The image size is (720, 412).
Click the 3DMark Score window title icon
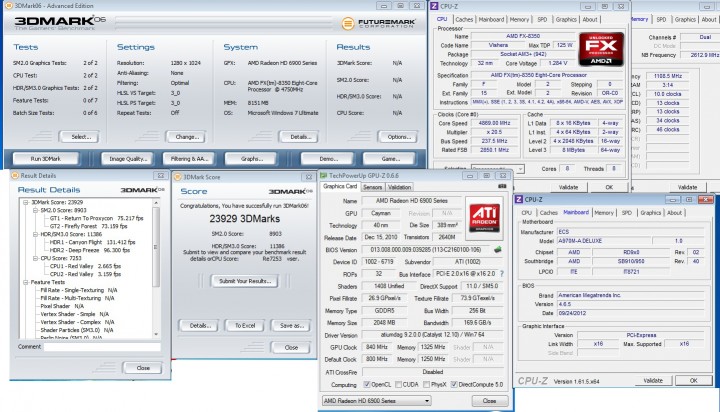coord(179,176)
